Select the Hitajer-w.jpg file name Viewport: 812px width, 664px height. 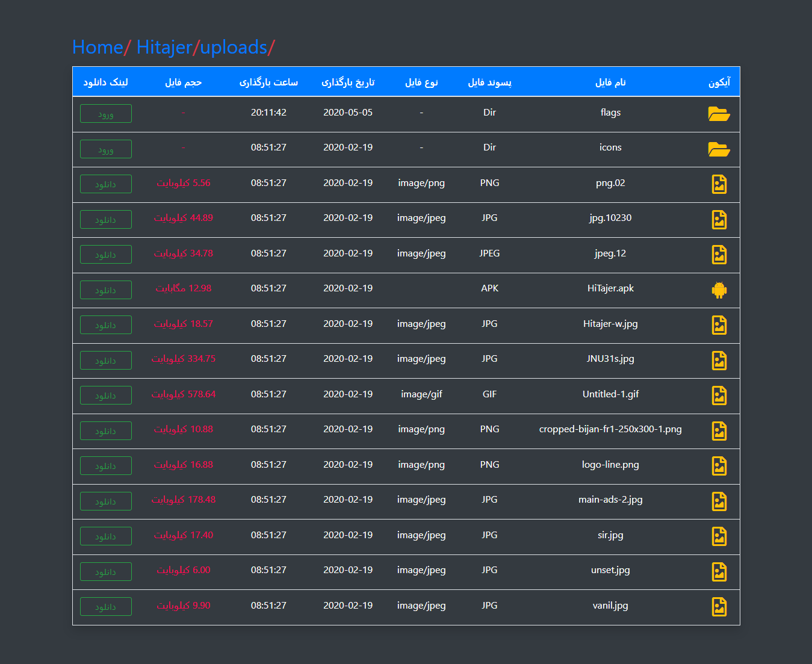(610, 324)
